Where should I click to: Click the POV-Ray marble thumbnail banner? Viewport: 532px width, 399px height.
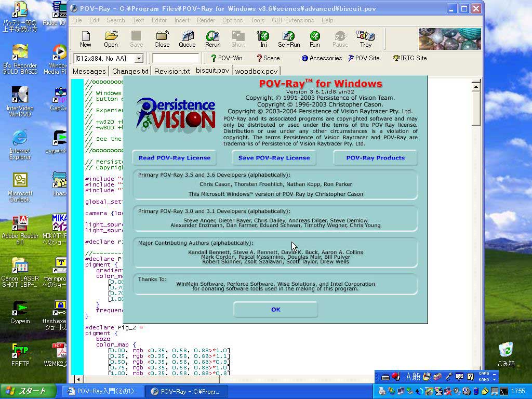click(x=449, y=39)
